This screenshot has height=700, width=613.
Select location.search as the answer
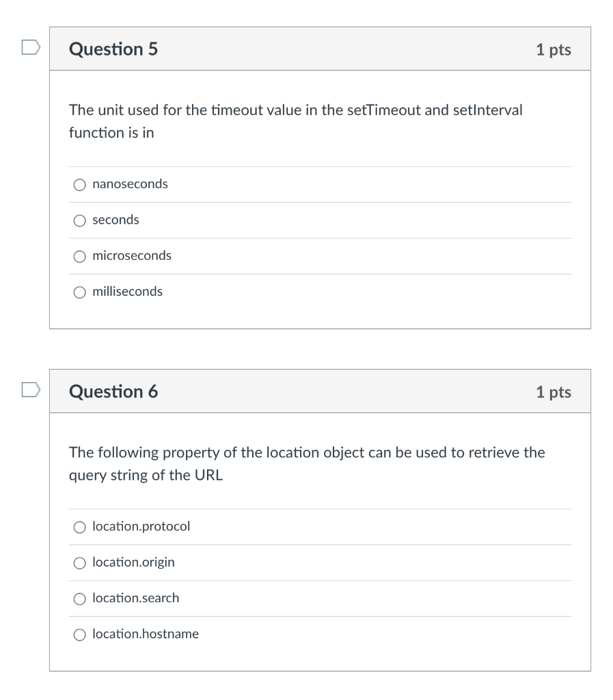(79, 598)
